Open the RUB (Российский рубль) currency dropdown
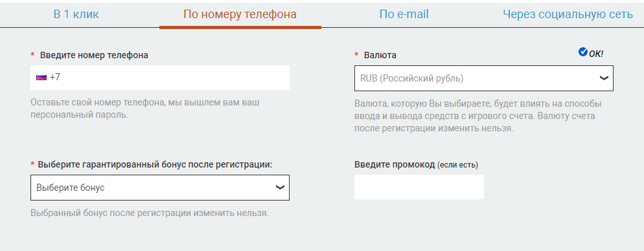 484,78
